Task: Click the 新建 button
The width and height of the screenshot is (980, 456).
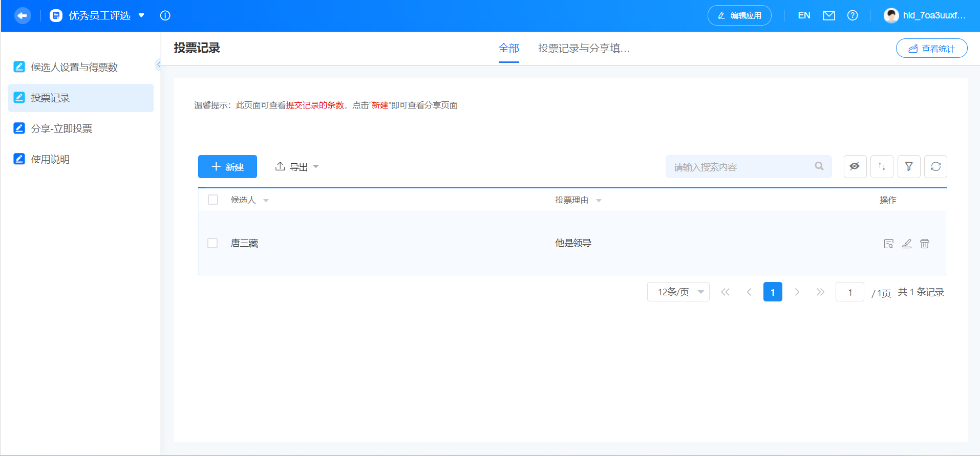Action: click(227, 167)
